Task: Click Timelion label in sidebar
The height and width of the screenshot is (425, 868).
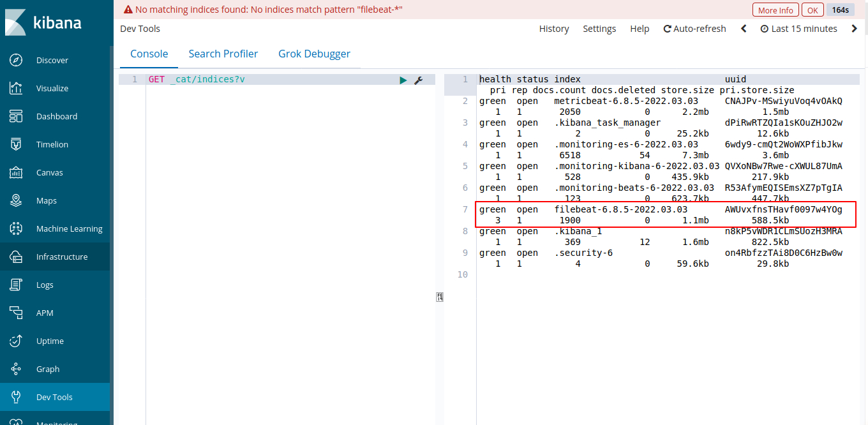Action: [x=52, y=144]
